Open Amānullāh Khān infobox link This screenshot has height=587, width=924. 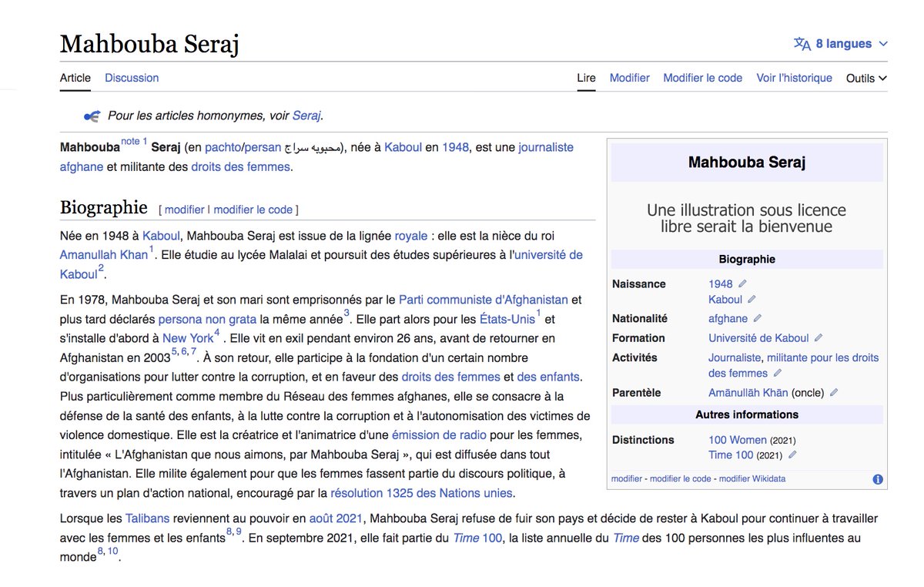(748, 392)
